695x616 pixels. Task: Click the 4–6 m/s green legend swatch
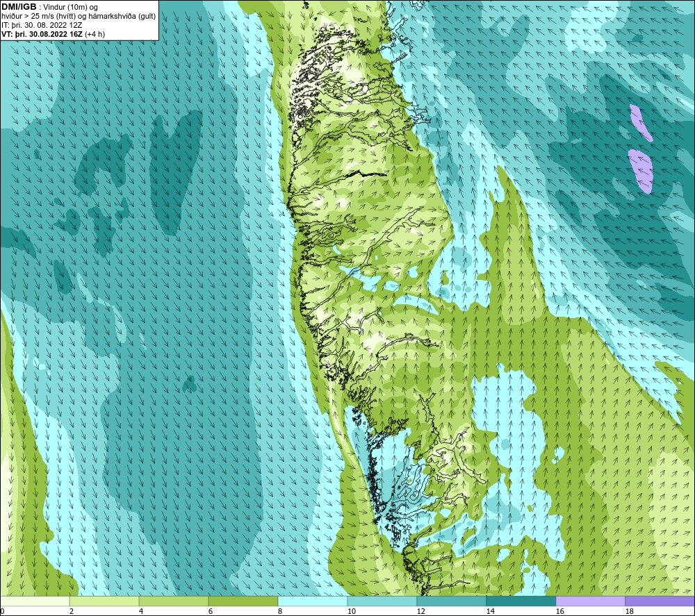tap(174, 601)
